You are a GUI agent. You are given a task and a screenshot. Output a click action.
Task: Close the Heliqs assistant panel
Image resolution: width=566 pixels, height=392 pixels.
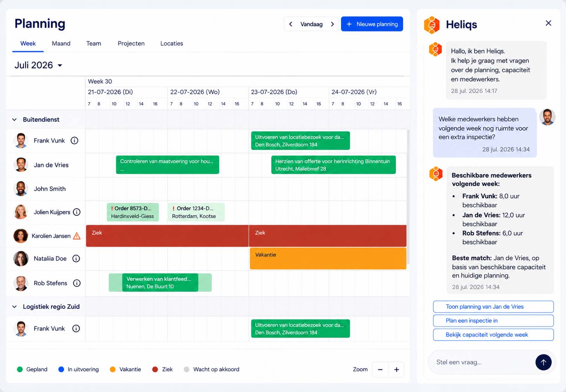click(548, 23)
